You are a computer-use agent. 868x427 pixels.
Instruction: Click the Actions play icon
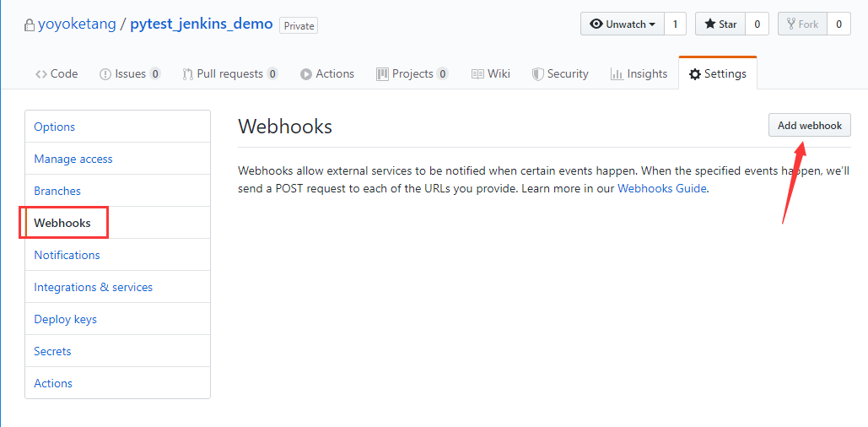coord(306,74)
